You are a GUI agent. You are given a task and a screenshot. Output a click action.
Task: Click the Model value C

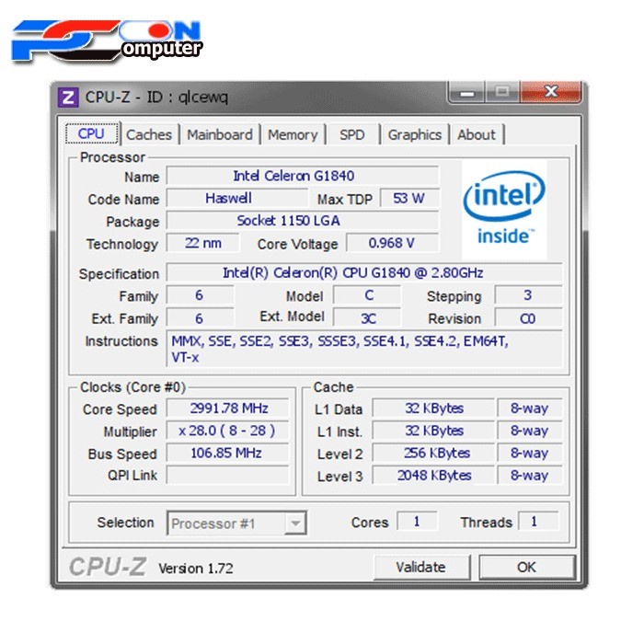tap(367, 295)
